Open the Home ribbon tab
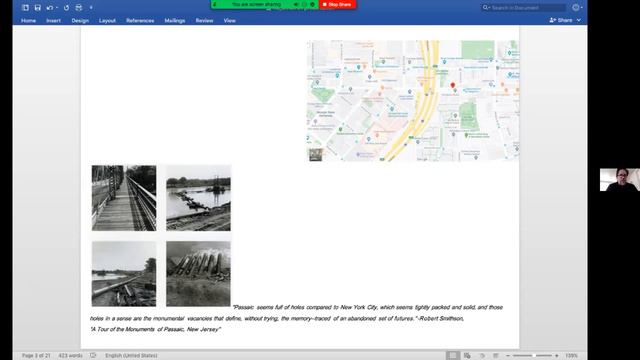Screen dimensions: 640x360 pos(28,20)
